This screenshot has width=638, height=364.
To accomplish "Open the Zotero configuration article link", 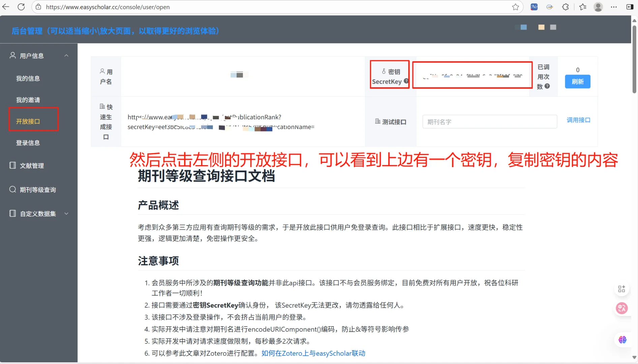I will tap(313, 353).
